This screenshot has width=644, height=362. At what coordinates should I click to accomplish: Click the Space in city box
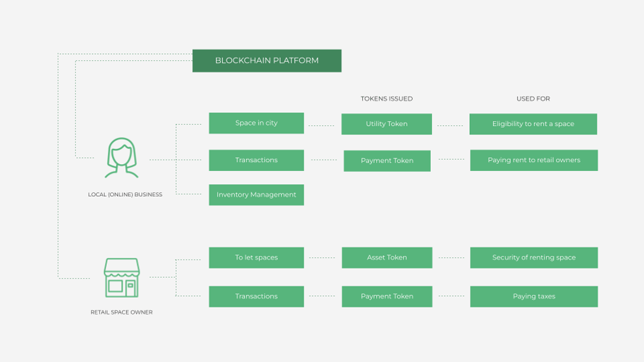[x=256, y=123]
